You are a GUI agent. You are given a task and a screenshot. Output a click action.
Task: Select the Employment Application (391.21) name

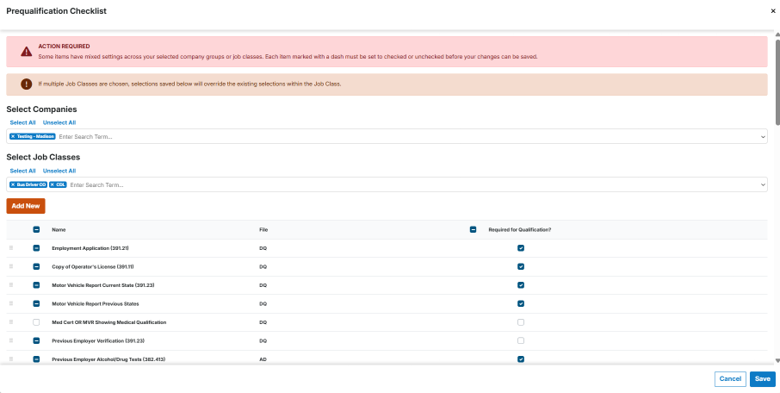click(x=90, y=248)
